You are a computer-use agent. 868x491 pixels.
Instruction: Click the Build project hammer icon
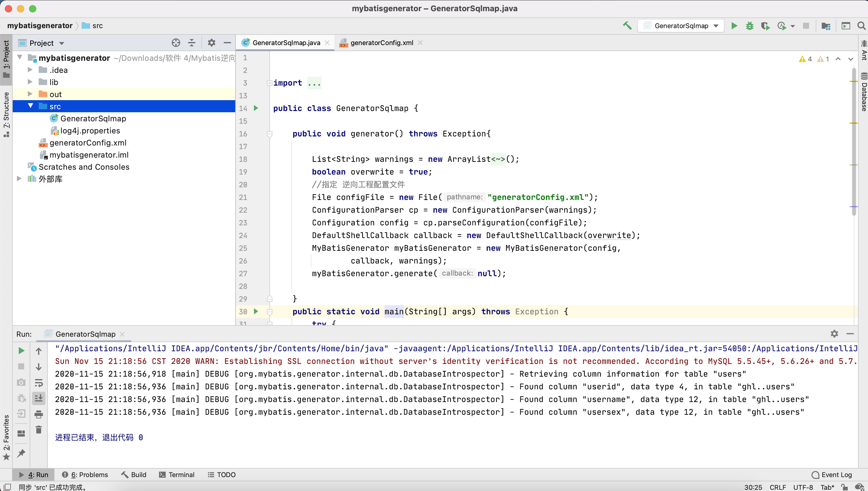(x=627, y=26)
